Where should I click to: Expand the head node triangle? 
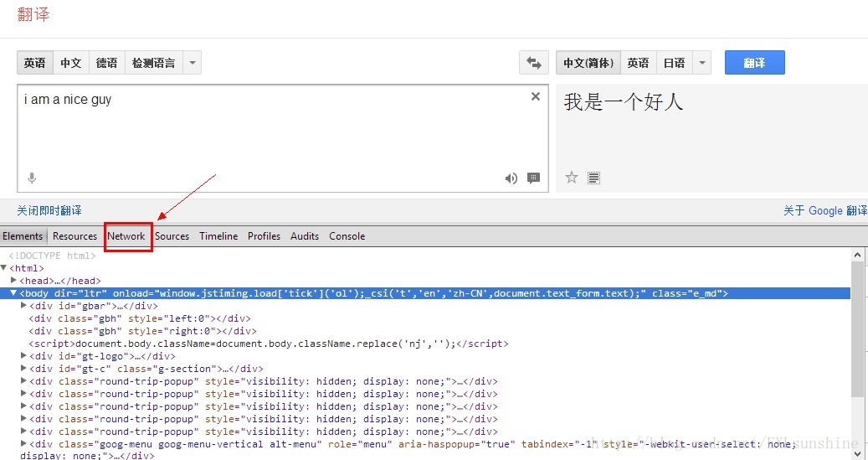point(14,281)
